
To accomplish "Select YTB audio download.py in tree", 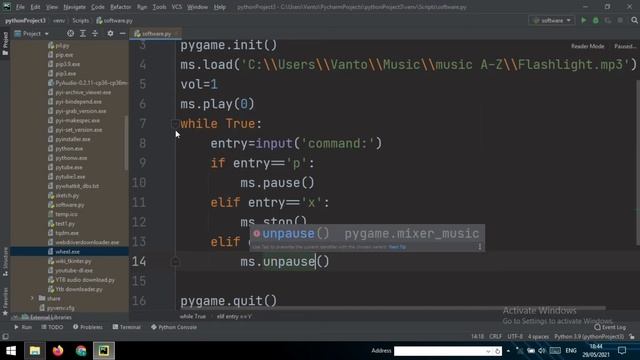I will tap(81, 280).
